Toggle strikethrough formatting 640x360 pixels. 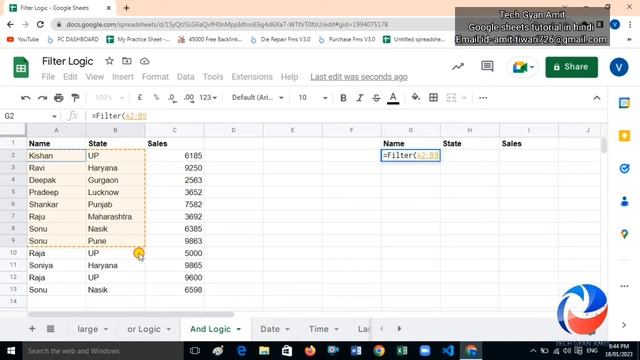click(376, 98)
